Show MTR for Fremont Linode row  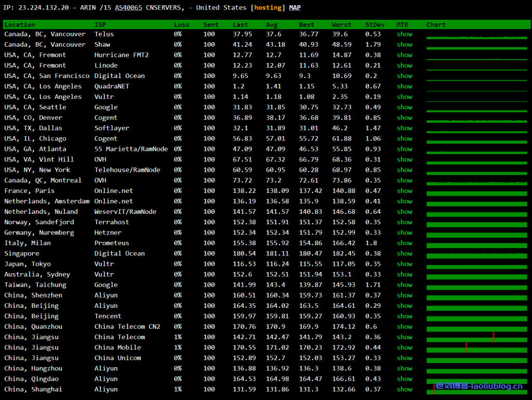(404, 66)
